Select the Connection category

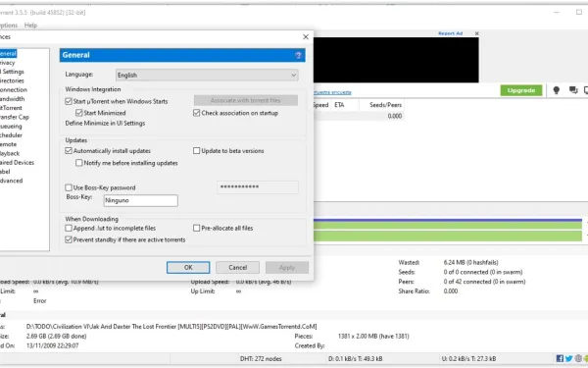point(14,89)
